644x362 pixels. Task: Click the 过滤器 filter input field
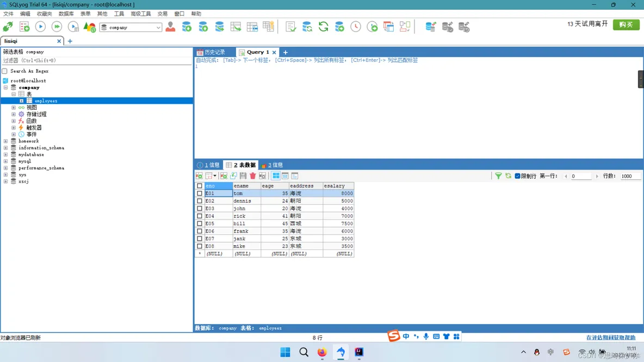point(96,60)
